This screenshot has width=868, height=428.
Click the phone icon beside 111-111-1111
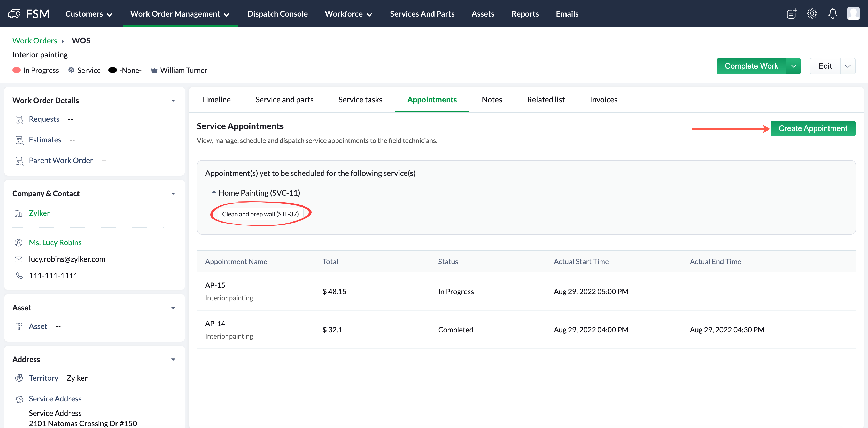pyautogui.click(x=19, y=276)
